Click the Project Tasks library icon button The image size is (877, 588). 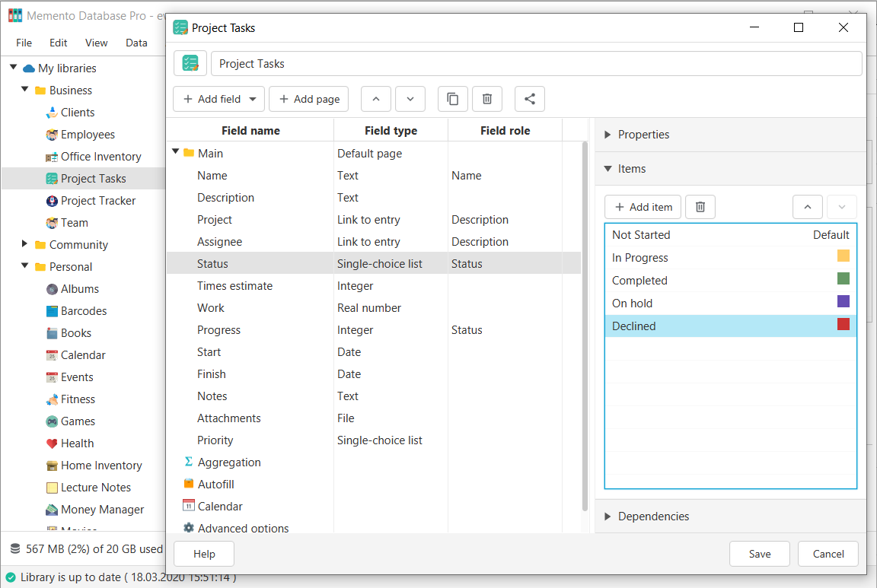[x=190, y=63]
